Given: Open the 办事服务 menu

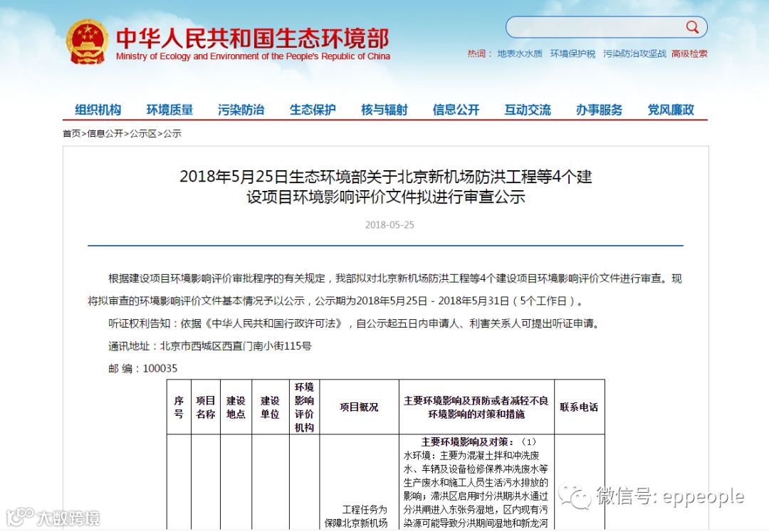Looking at the screenshot, I should 600,110.
